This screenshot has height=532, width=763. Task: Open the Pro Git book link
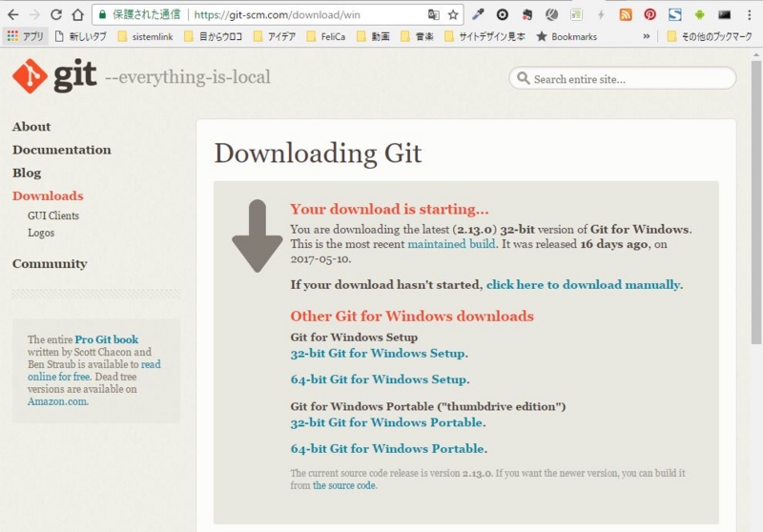point(107,339)
